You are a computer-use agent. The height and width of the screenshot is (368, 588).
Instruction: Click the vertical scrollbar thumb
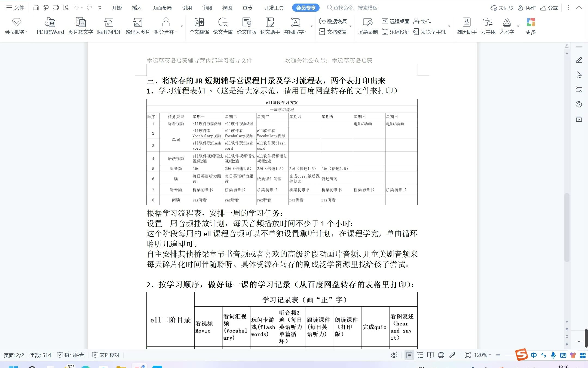pos(567,227)
